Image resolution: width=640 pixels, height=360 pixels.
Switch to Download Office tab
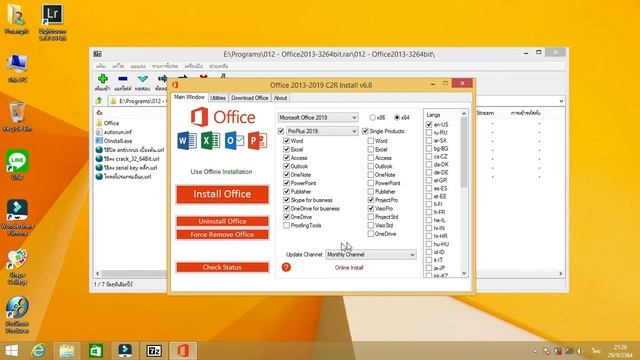tap(250, 98)
